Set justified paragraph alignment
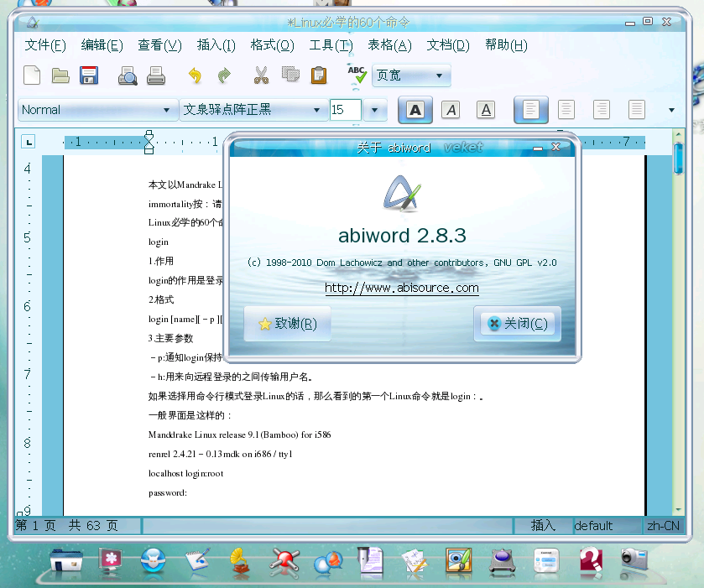The height and width of the screenshot is (588, 704). click(636, 110)
